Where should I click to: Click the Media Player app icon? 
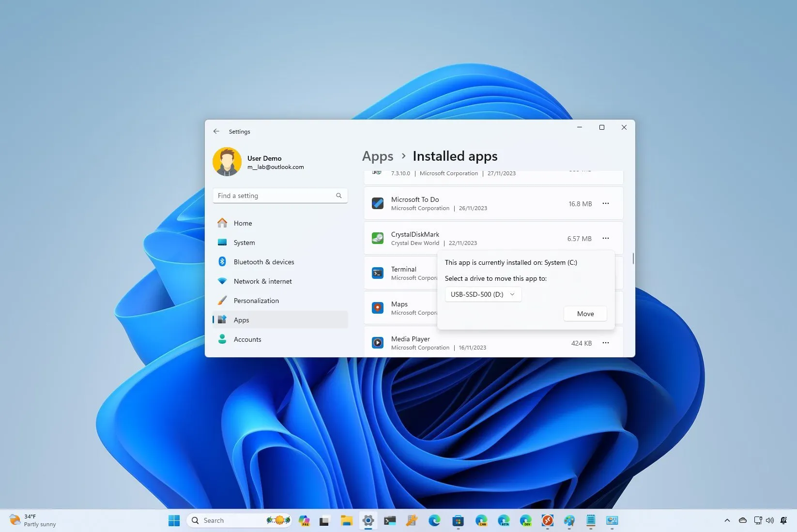click(378, 343)
